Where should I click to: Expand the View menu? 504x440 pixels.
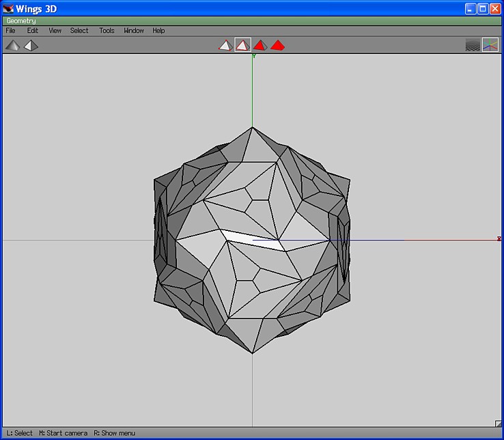click(x=55, y=31)
